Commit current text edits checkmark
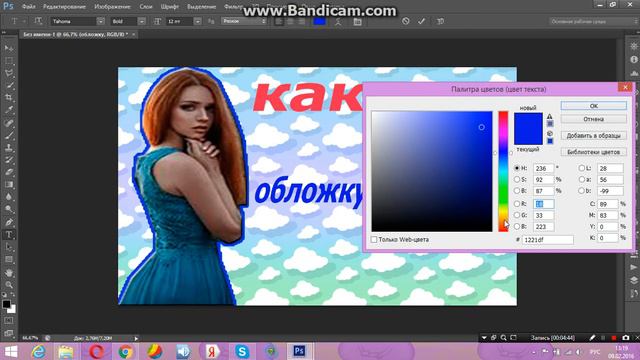This screenshot has height=360, width=640. point(421,21)
